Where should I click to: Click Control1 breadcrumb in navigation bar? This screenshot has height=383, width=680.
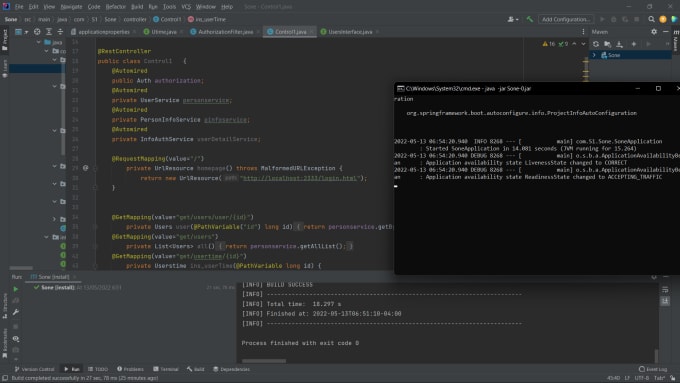click(x=167, y=19)
